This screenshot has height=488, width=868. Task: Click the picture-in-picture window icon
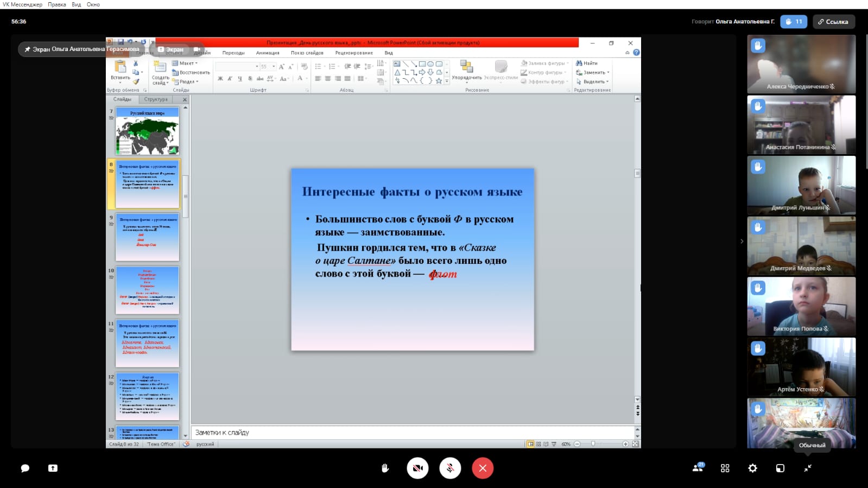pyautogui.click(x=780, y=468)
